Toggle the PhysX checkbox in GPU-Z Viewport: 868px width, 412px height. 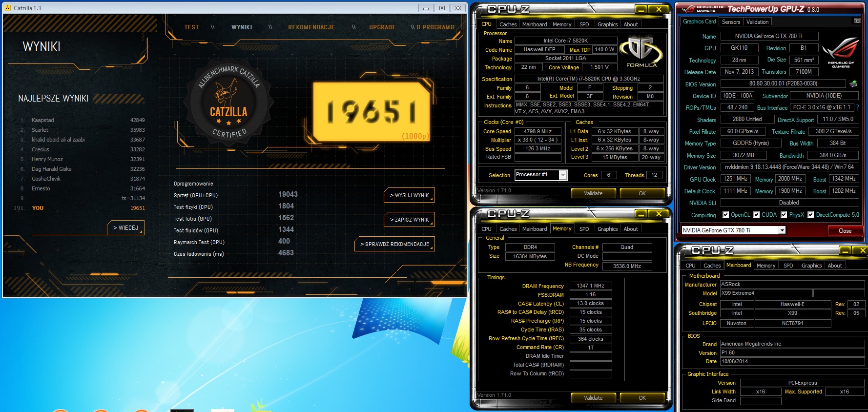[x=784, y=215]
